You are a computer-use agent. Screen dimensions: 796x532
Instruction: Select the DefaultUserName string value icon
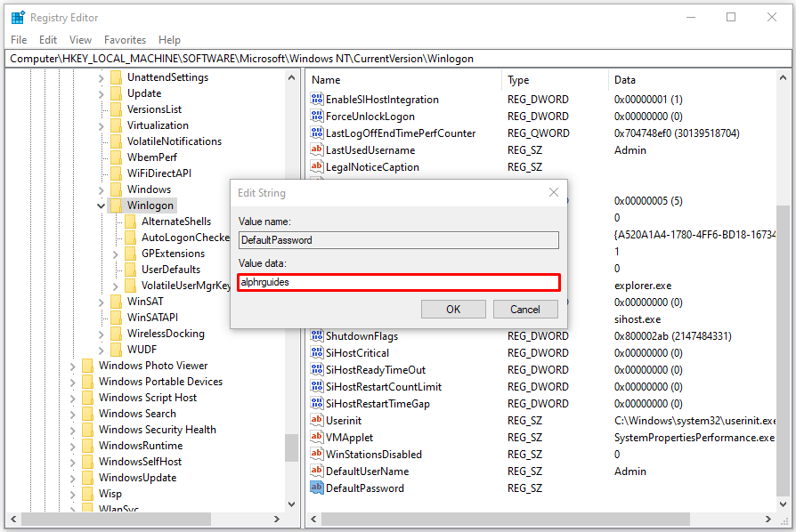click(317, 471)
